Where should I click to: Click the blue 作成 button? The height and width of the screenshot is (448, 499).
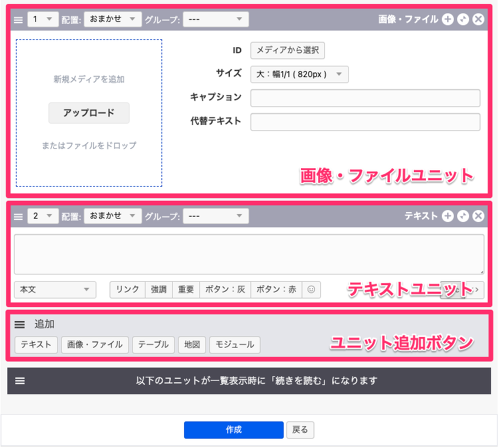pyautogui.click(x=233, y=430)
